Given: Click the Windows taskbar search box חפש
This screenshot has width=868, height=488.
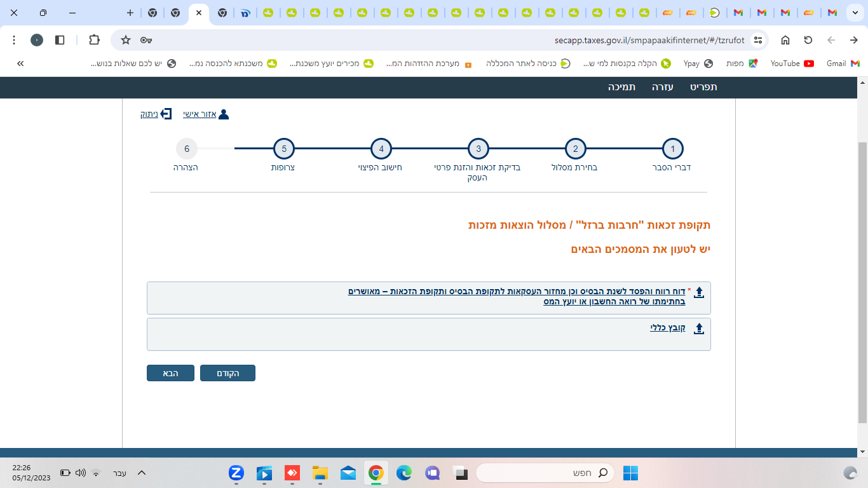Looking at the screenshot, I should (545, 473).
